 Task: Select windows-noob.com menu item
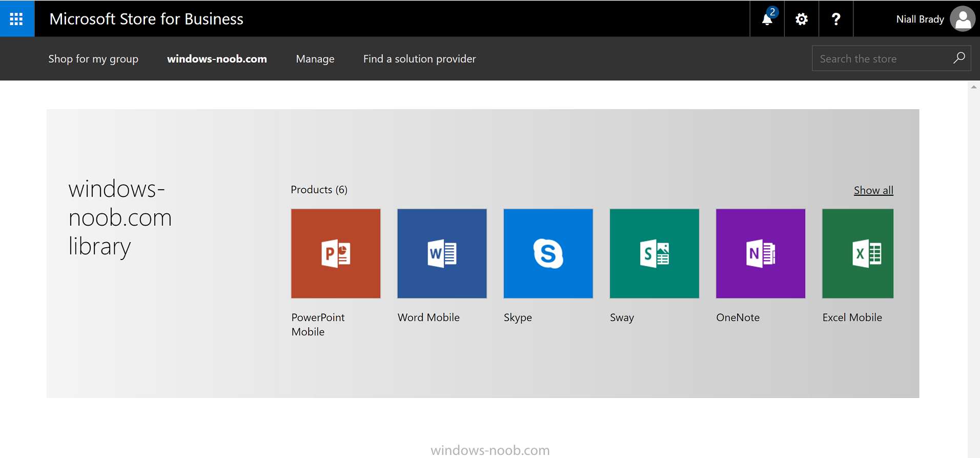(217, 59)
